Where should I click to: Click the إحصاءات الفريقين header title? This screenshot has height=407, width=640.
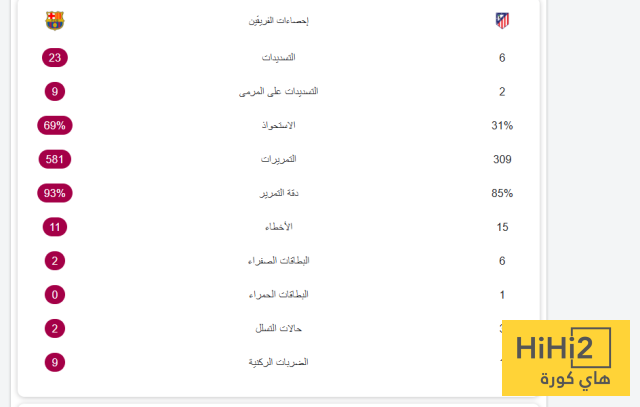pyautogui.click(x=278, y=21)
